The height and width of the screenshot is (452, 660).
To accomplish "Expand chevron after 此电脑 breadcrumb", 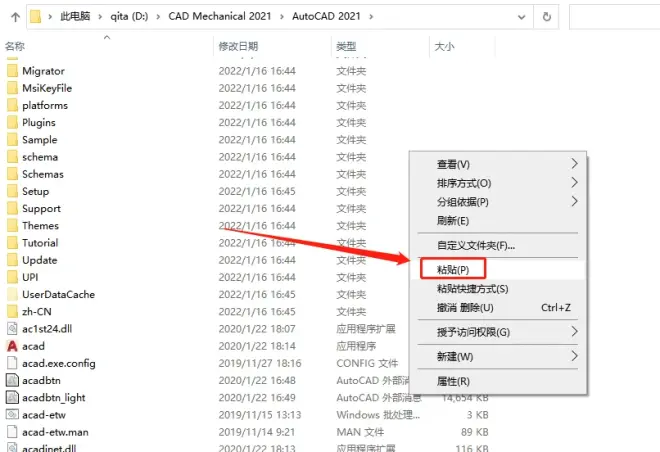I will point(100,17).
